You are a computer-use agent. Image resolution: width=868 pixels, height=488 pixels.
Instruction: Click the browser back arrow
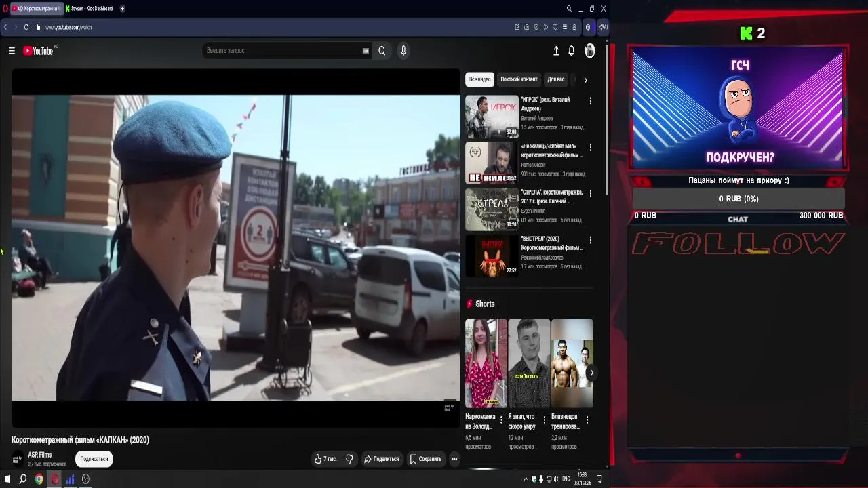coord(5,27)
